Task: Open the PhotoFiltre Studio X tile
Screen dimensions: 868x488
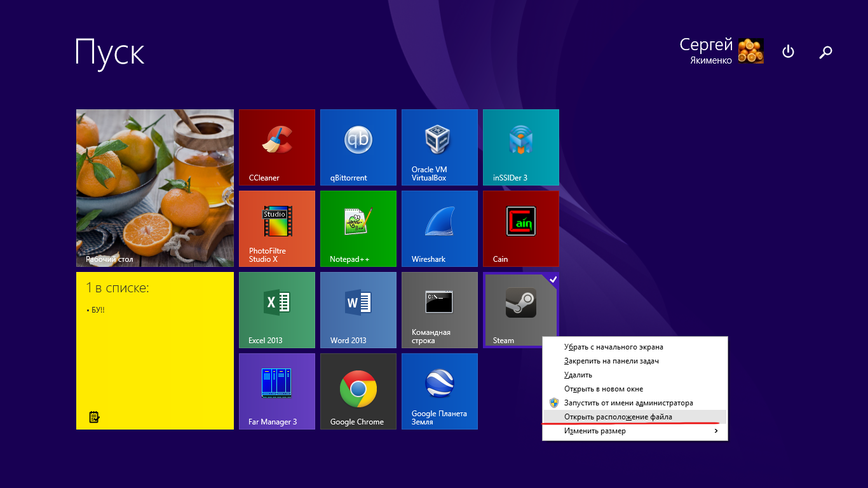Action: click(277, 229)
